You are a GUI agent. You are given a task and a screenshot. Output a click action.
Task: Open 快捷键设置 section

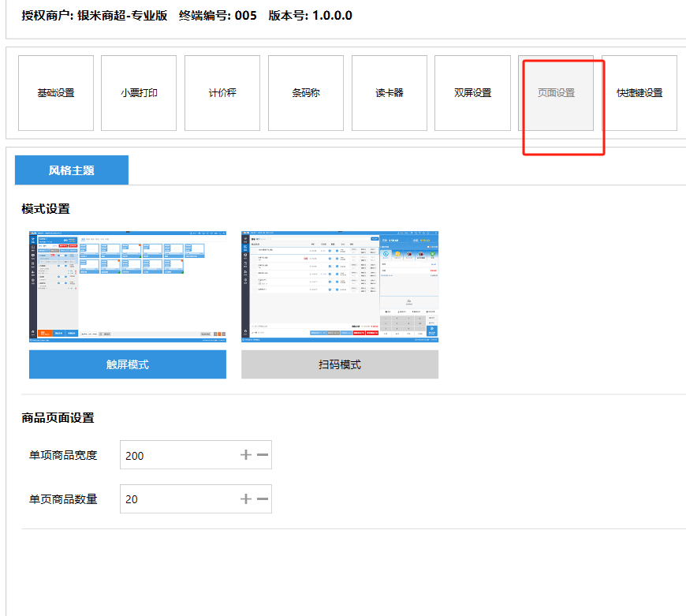tap(639, 93)
